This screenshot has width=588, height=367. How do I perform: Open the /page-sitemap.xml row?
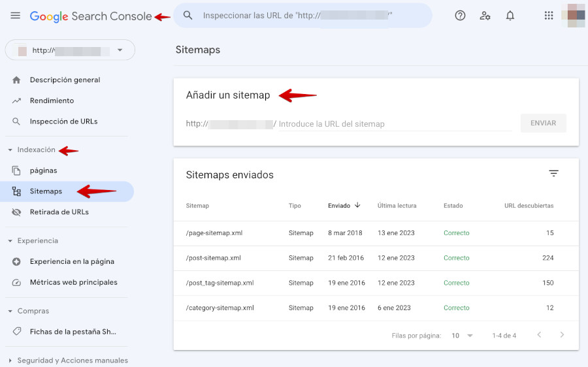(376, 233)
